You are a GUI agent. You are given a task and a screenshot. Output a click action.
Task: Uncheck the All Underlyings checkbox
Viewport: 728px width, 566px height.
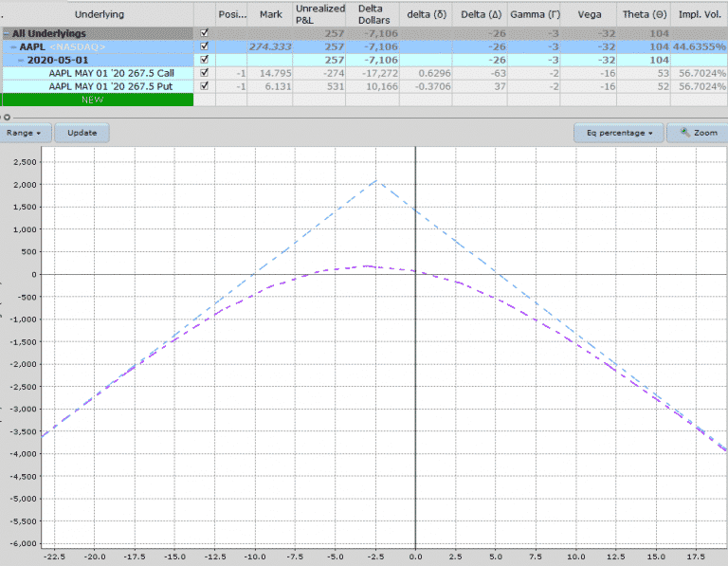click(205, 33)
